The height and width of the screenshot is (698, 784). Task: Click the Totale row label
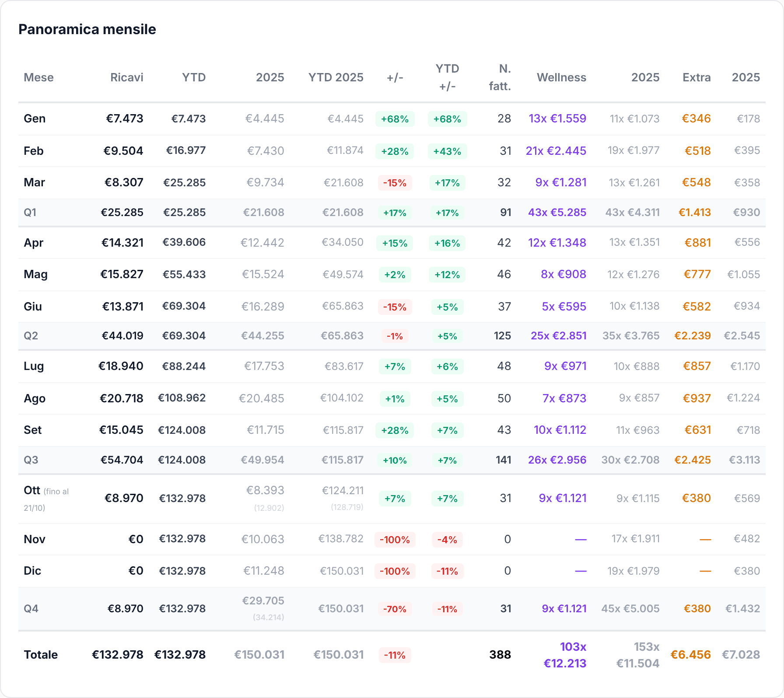click(x=41, y=655)
